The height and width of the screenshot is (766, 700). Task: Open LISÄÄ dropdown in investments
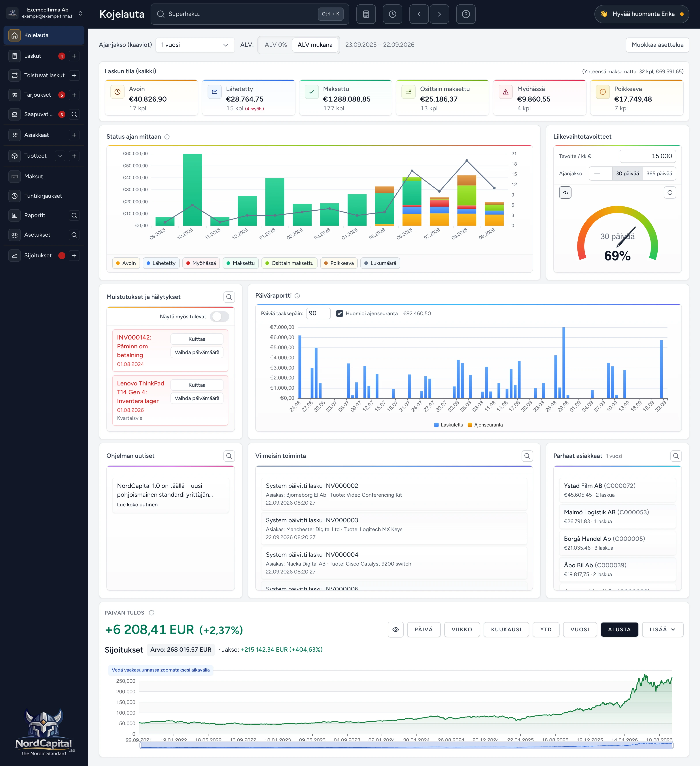tap(662, 630)
